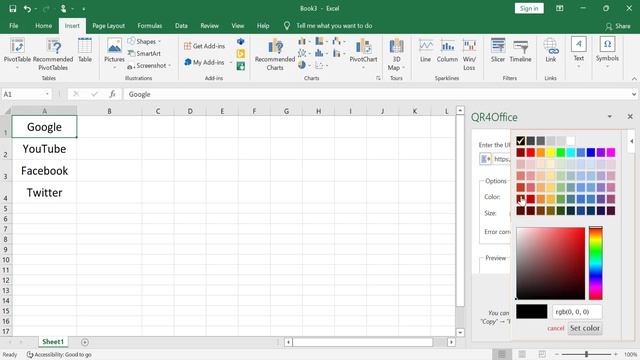
Task: Switch to the View tab
Action: tap(238, 26)
